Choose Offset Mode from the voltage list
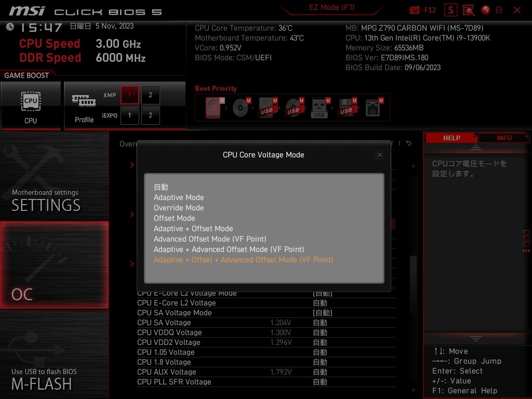The height and width of the screenshot is (399, 532). 175,218
